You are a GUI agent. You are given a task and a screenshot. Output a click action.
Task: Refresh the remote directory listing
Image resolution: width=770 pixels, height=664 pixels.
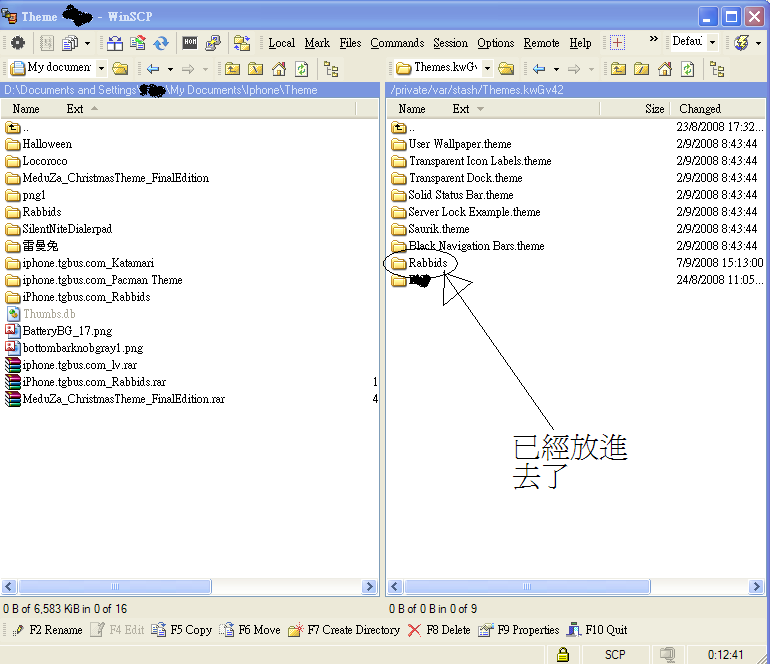click(688, 69)
